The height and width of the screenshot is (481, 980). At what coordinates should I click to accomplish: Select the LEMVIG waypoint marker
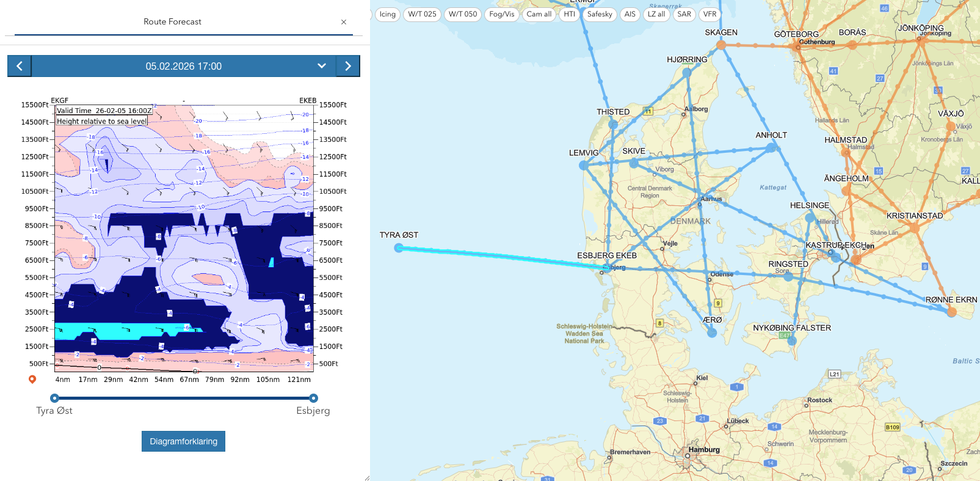pyautogui.click(x=584, y=165)
